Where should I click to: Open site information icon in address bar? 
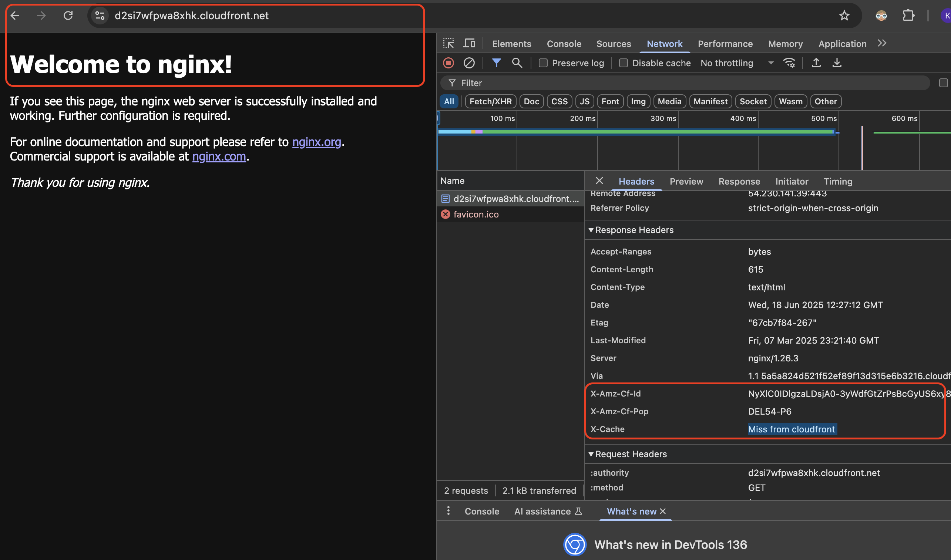[x=100, y=16]
